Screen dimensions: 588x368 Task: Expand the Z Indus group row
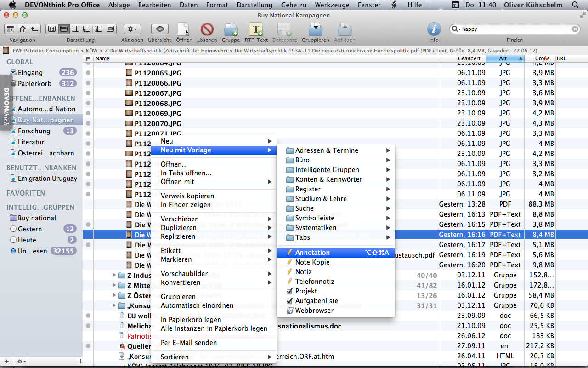(114, 275)
